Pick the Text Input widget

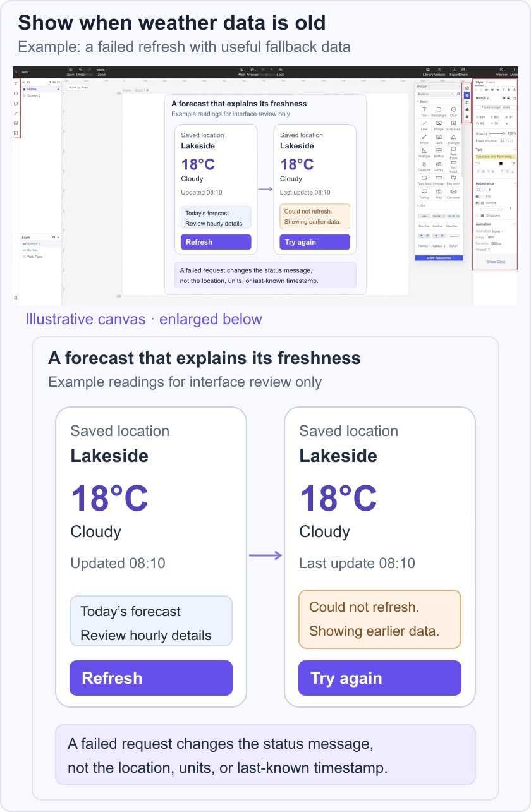tap(453, 166)
